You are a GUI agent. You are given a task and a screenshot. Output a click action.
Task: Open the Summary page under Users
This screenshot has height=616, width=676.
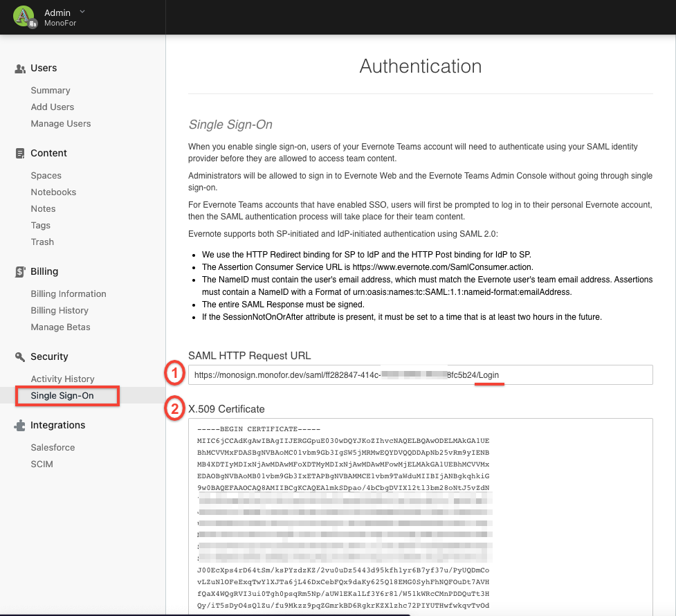click(51, 91)
